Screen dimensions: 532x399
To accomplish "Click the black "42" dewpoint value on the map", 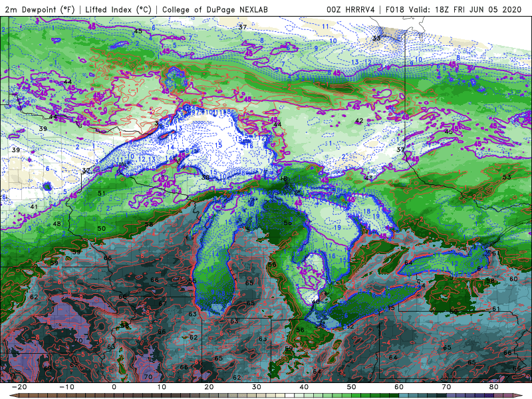I will pyautogui.click(x=359, y=121).
